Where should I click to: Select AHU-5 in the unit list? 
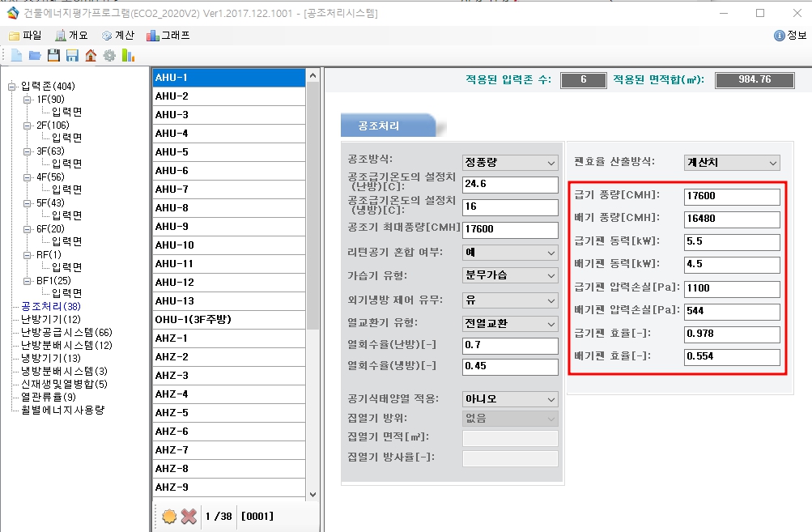229,152
